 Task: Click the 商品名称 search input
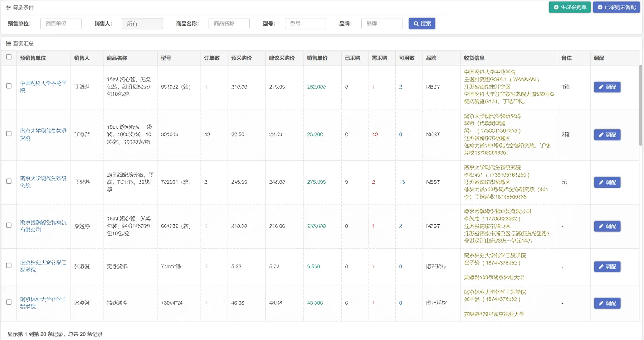[x=229, y=24]
